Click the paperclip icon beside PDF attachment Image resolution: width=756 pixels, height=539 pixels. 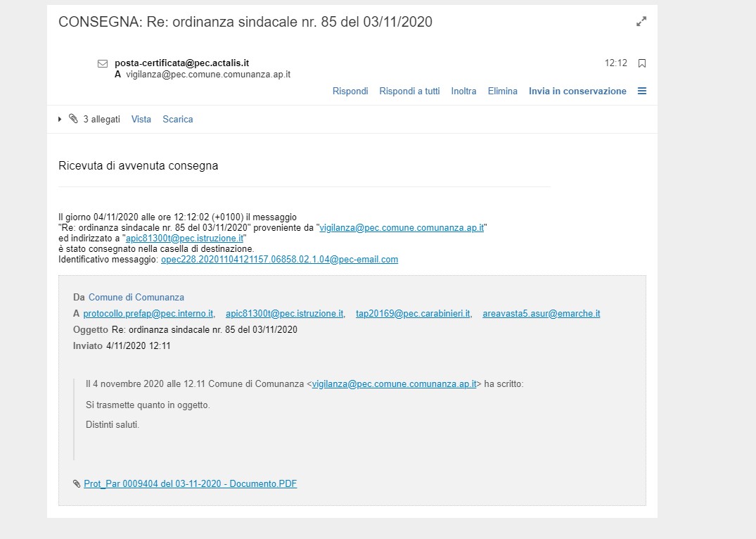point(77,484)
